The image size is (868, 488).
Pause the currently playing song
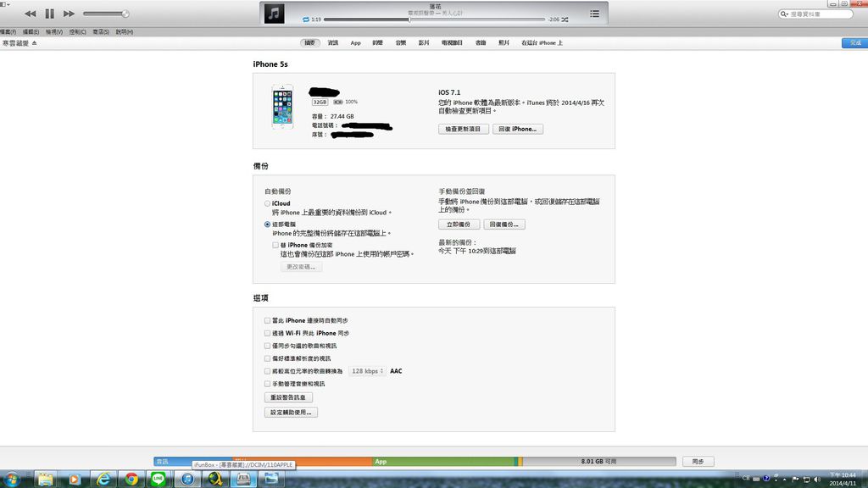pyautogui.click(x=49, y=14)
